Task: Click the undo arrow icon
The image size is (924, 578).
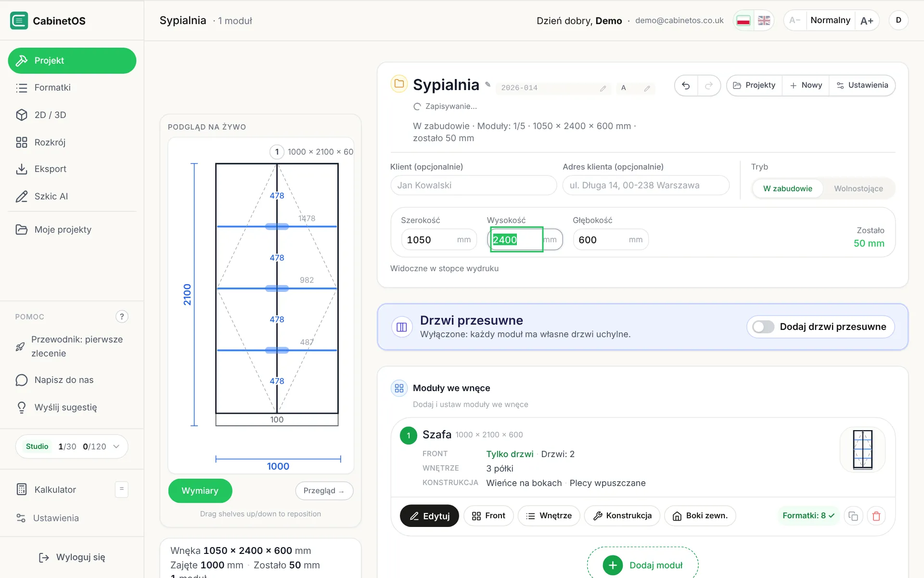Action: click(x=686, y=86)
